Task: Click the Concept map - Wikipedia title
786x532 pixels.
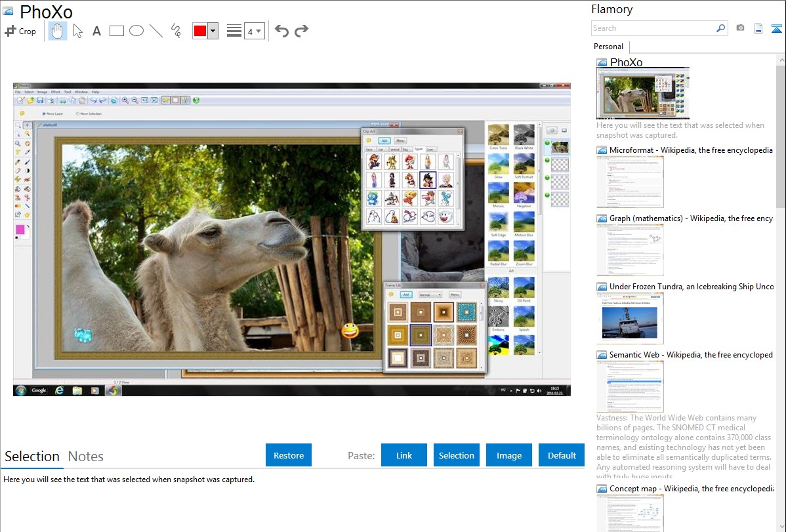Action: 692,488
